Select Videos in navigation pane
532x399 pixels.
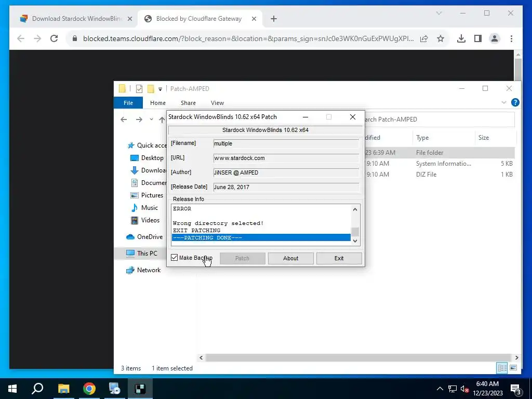coord(145,220)
